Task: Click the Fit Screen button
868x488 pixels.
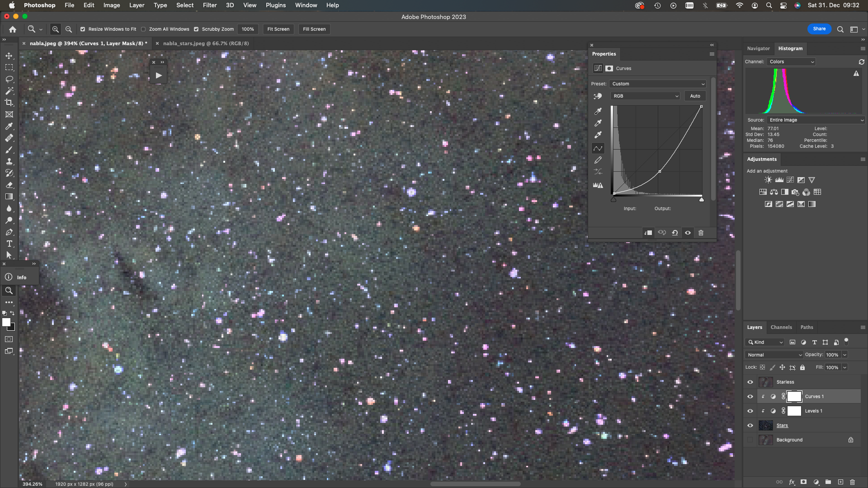Action: click(x=278, y=29)
